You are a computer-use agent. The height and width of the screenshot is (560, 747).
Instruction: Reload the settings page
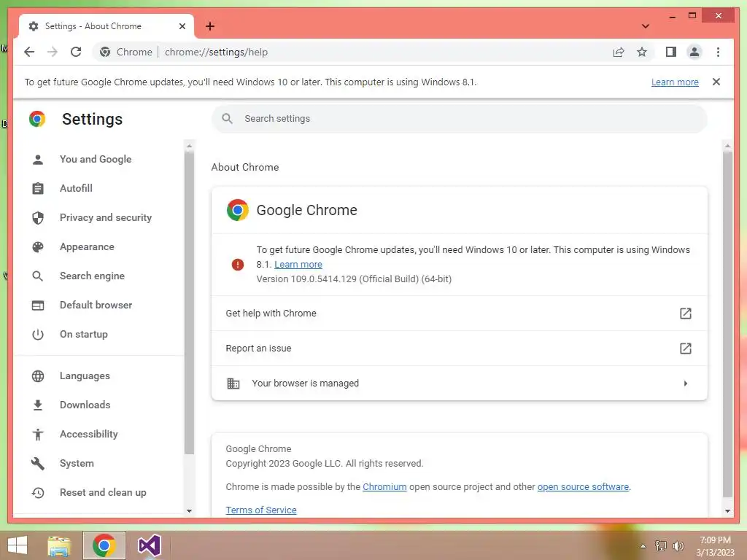(76, 52)
